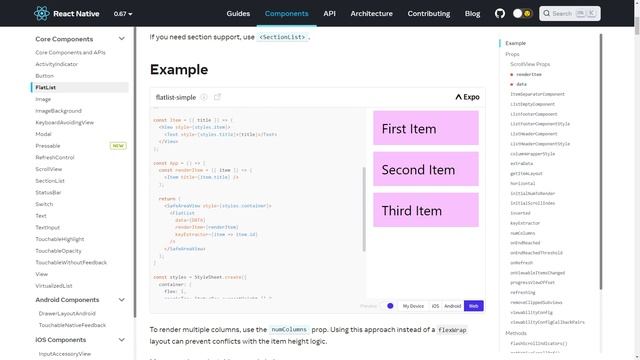Click the Third Item preview card
The height and width of the screenshot is (360, 640).
coord(426,210)
